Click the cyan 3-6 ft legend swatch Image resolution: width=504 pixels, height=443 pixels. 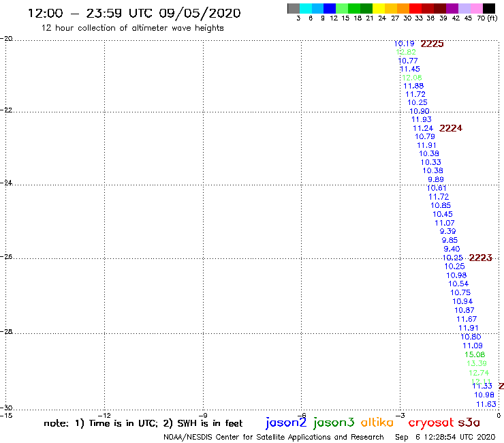pos(306,8)
